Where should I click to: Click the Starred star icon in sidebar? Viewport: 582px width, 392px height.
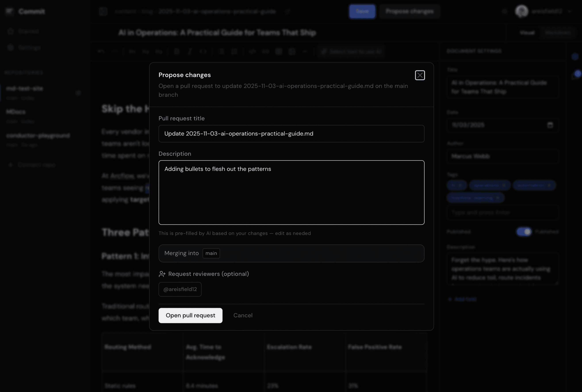pos(11,31)
